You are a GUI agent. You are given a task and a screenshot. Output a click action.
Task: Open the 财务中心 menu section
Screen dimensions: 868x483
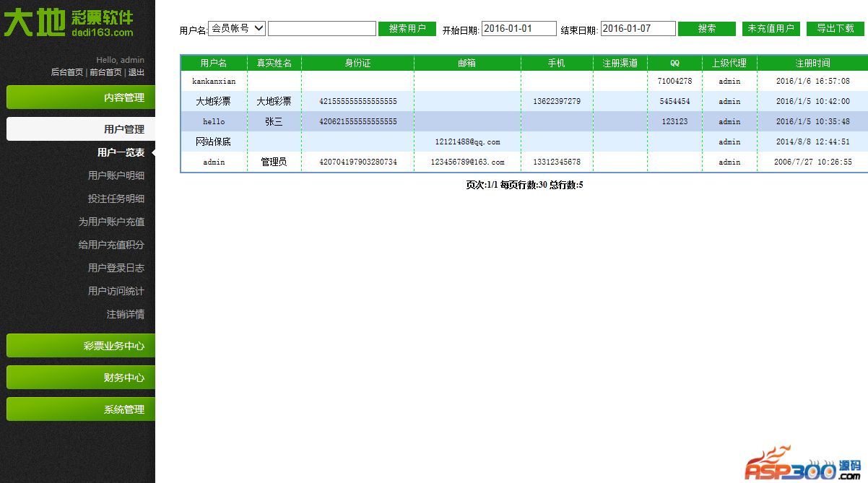(81, 378)
